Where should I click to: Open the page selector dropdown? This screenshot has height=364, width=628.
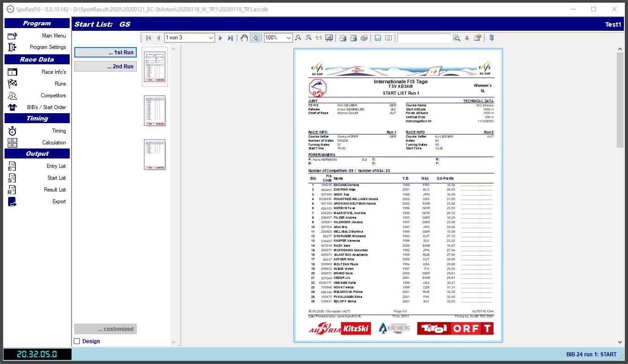[x=211, y=38]
